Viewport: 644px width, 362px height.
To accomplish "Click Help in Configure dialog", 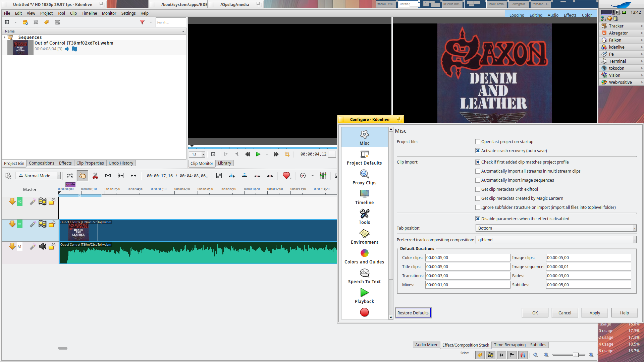I will pos(624,313).
